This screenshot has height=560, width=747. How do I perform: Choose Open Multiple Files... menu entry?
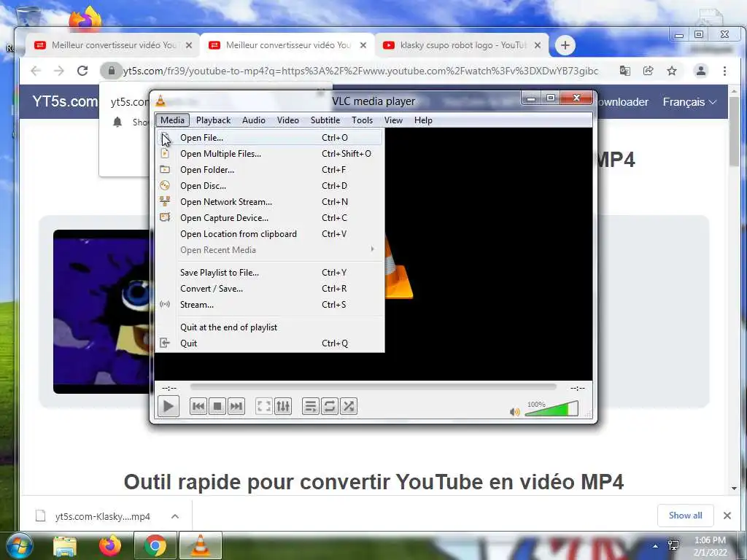coord(269,154)
